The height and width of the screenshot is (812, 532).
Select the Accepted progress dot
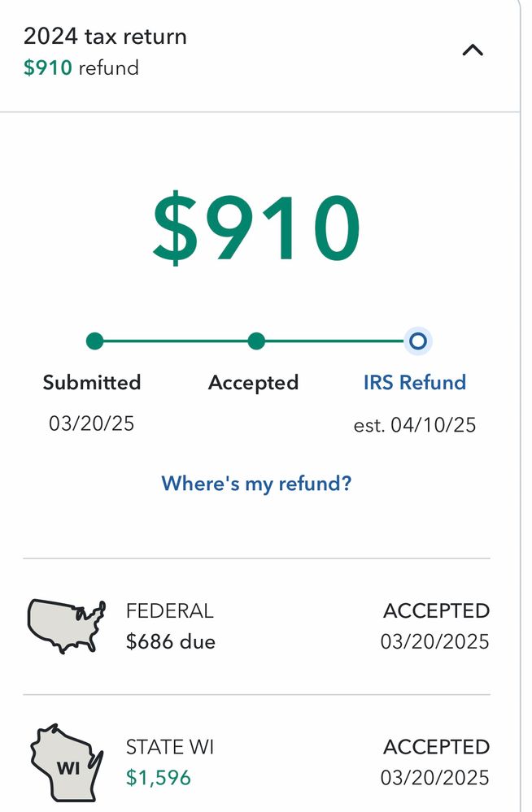pos(256,341)
